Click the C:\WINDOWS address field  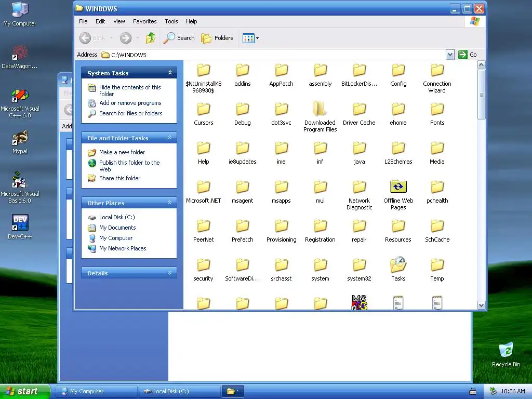(273, 55)
